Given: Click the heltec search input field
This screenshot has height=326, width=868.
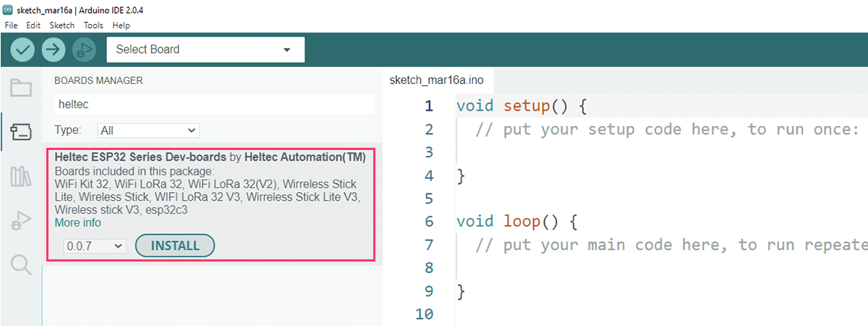Looking at the screenshot, I should click(214, 104).
